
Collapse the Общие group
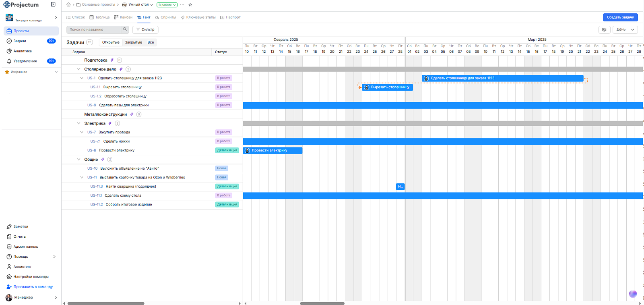(x=79, y=160)
